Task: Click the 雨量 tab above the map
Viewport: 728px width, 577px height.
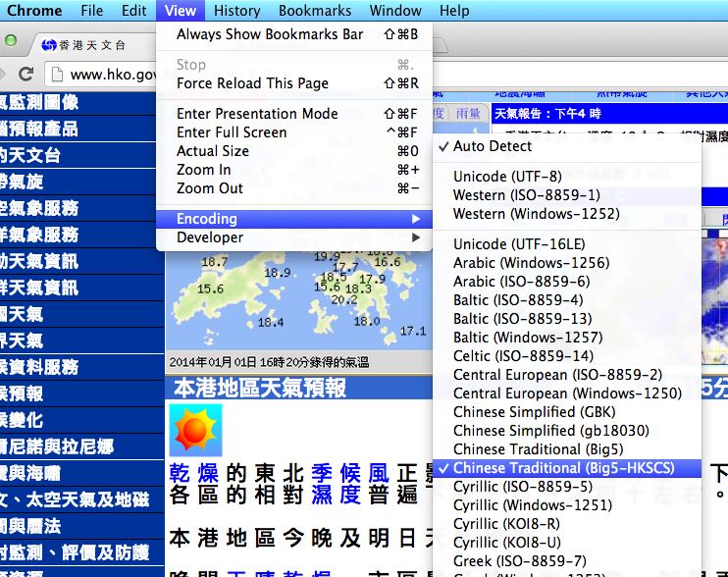Action: tap(468, 114)
